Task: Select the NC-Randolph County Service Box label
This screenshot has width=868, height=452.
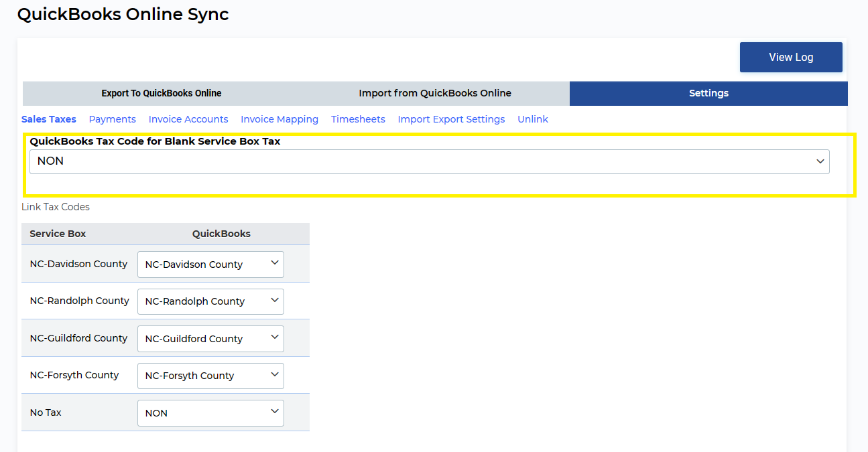Action: [x=79, y=301]
